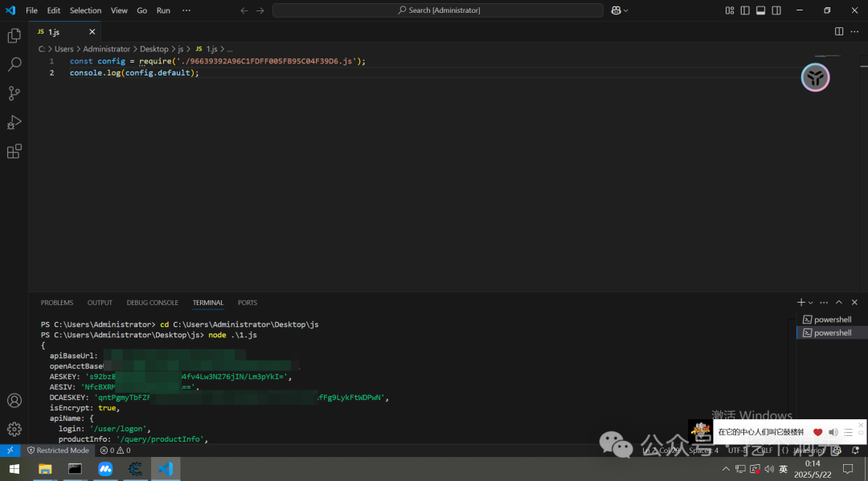Screen dimensions: 868x481
Task: Open the Run and Debug view
Action: tap(14, 122)
